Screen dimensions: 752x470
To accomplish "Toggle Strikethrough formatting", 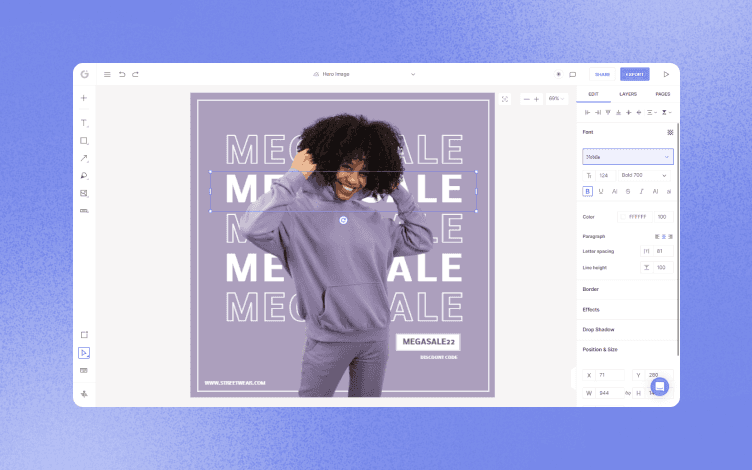I will (x=628, y=191).
